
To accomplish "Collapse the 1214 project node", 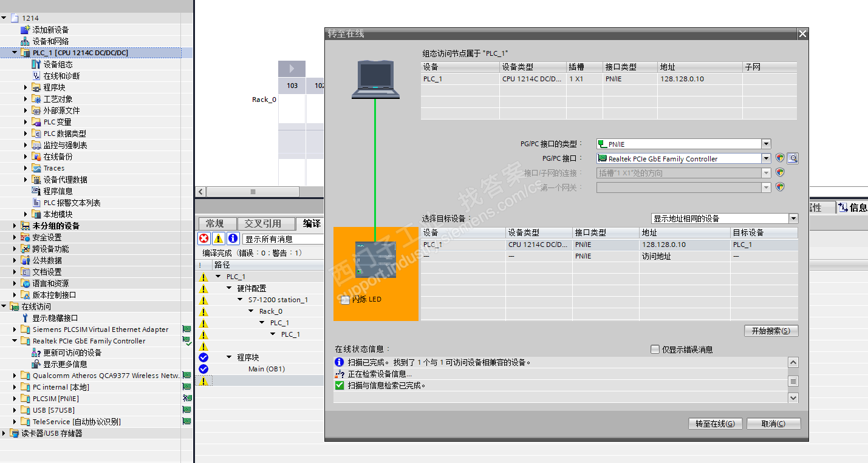I will [4, 18].
